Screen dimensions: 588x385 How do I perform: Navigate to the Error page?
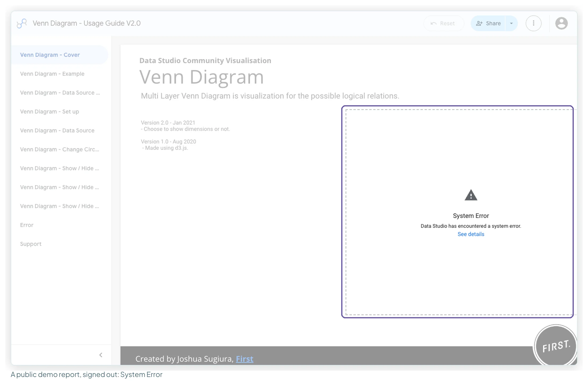tap(59, 225)
